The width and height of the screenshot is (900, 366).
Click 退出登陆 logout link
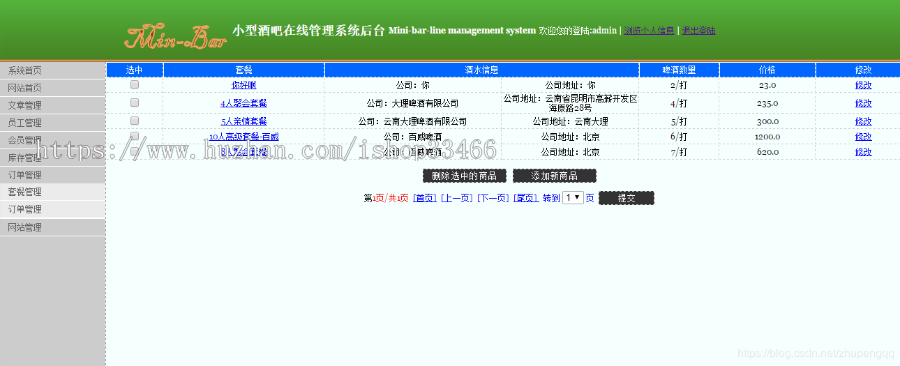click(x=699, y=30)
